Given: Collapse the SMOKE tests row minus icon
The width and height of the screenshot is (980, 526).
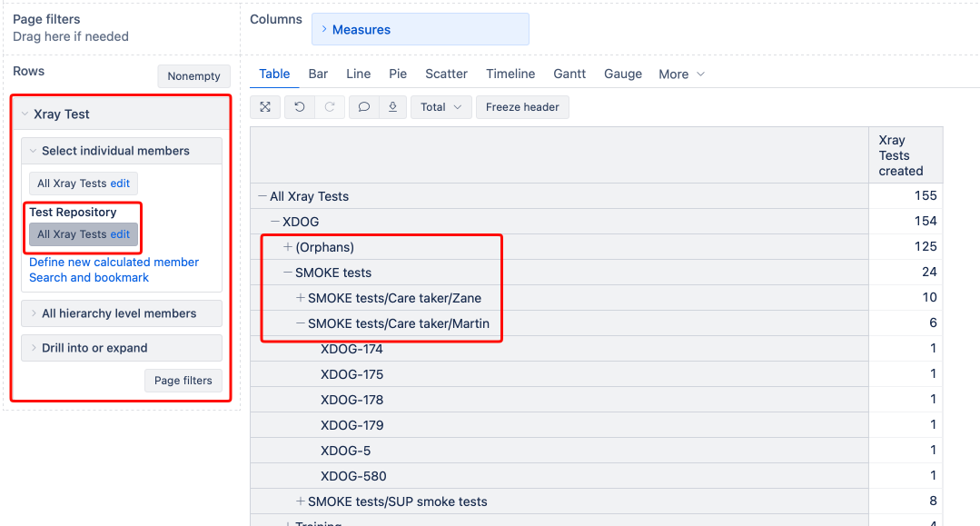Looking at the screenshot, I should [288, 273].
